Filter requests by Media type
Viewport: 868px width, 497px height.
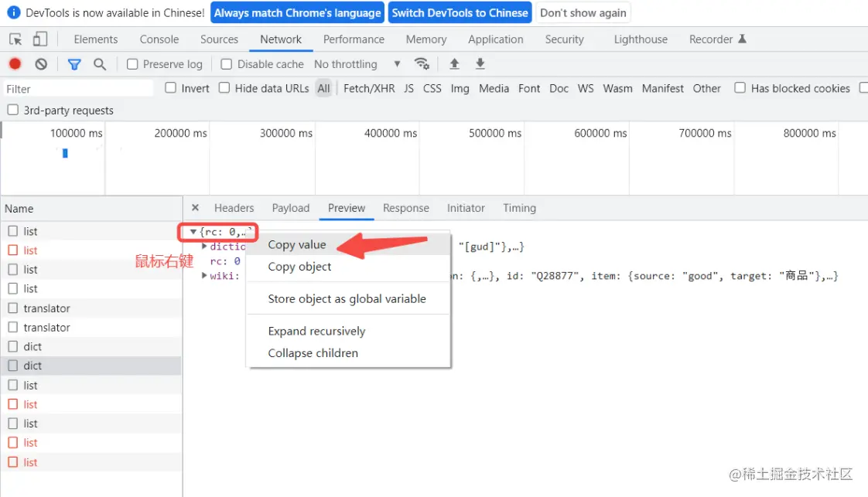point(494,88)
